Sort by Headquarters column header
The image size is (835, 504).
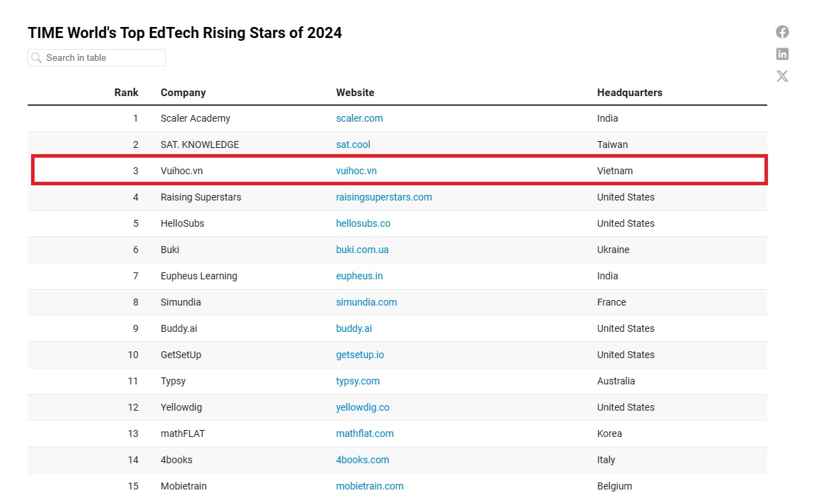629,93
